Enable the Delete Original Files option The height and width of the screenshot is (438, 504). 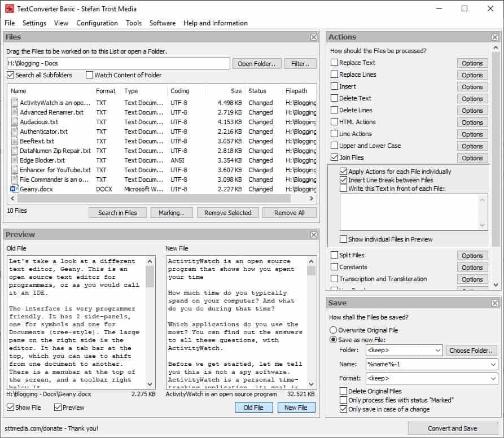(x=343, y=391)
